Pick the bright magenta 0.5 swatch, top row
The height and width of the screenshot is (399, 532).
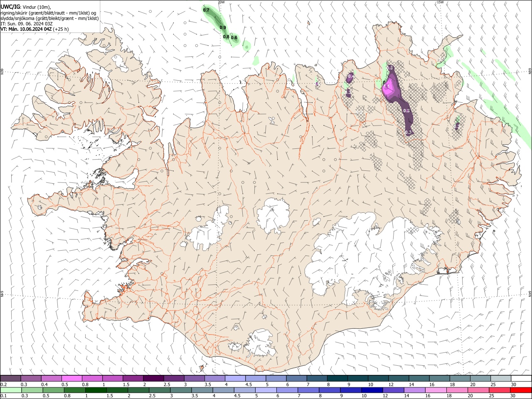tap(71, 378)
